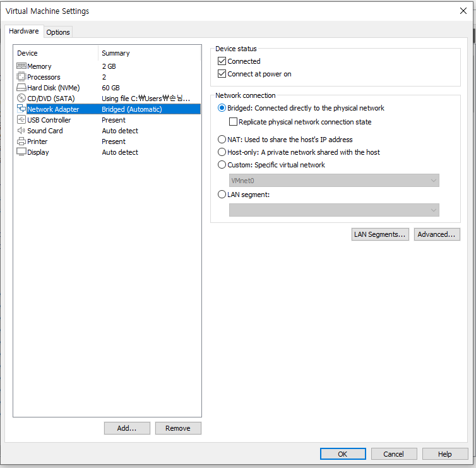Click the 60 GB disk summary

point(110,88)
